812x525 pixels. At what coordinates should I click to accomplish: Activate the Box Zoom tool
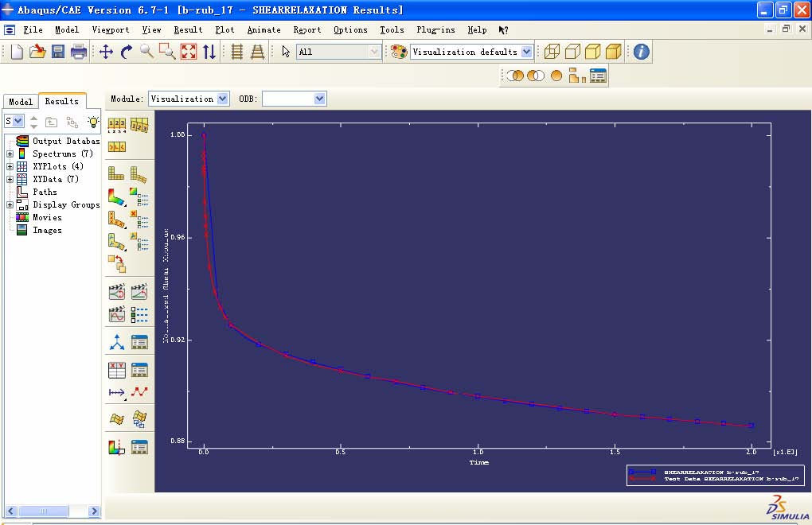tap(167, 52)
